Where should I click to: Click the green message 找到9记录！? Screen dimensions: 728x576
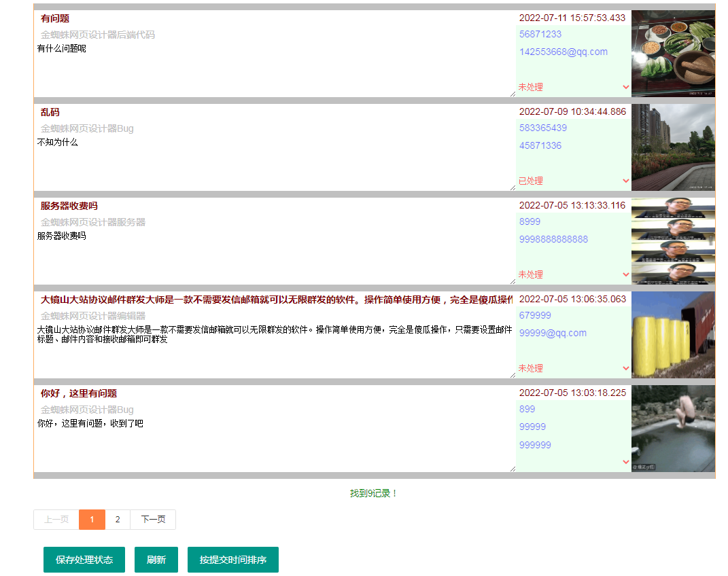(x=374, y=493)
